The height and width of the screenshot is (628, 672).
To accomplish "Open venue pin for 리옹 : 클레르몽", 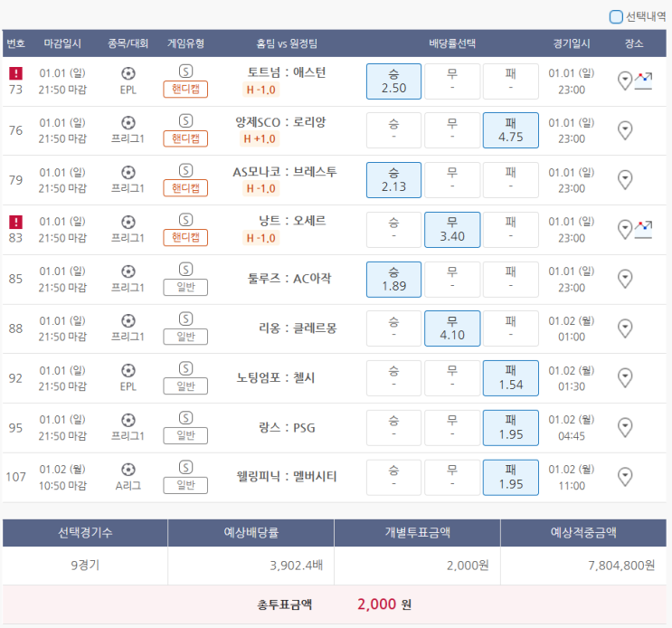I will click(625, 328).
